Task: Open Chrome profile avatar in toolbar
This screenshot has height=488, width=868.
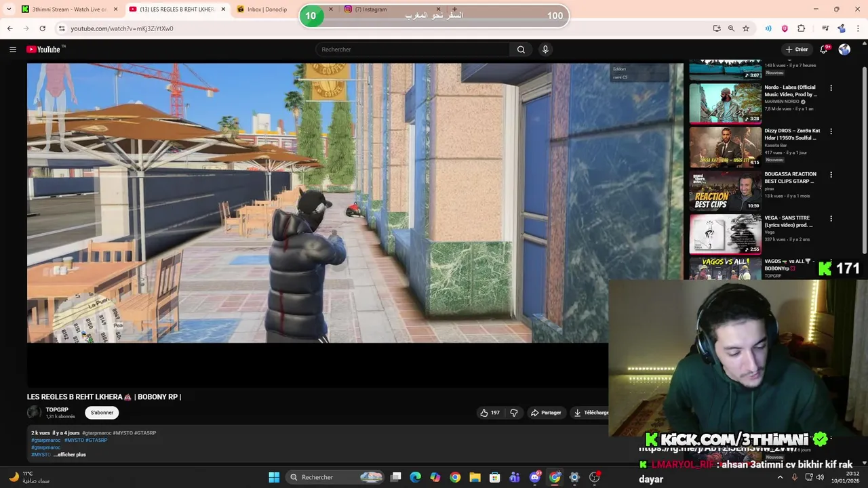Action: pos(842,28)
